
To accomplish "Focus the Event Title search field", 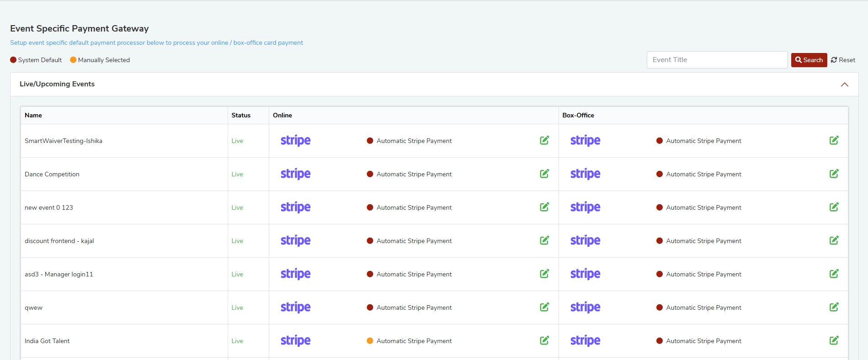I will pos(717,60).
